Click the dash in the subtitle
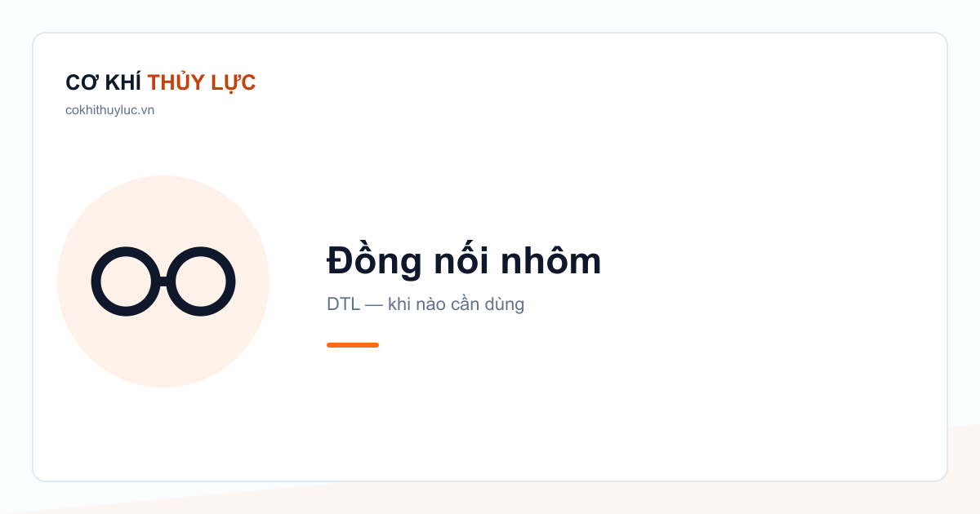 tap(374, 304)
